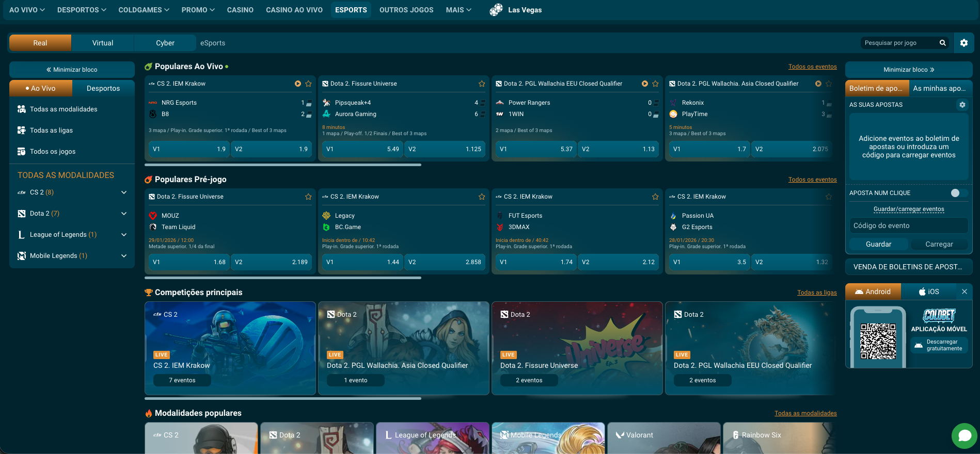Favorite the PGL Wallachia EEU Closed Qualifier match

[x=655, y=84]
